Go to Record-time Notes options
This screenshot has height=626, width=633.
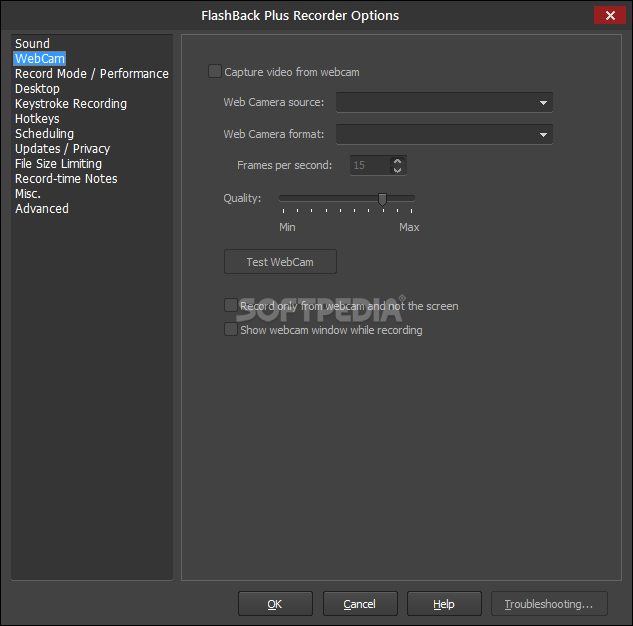[66, 178]
